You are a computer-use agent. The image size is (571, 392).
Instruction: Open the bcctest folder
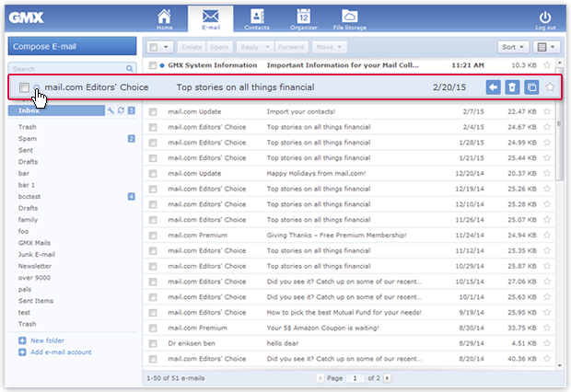(29, 196)
